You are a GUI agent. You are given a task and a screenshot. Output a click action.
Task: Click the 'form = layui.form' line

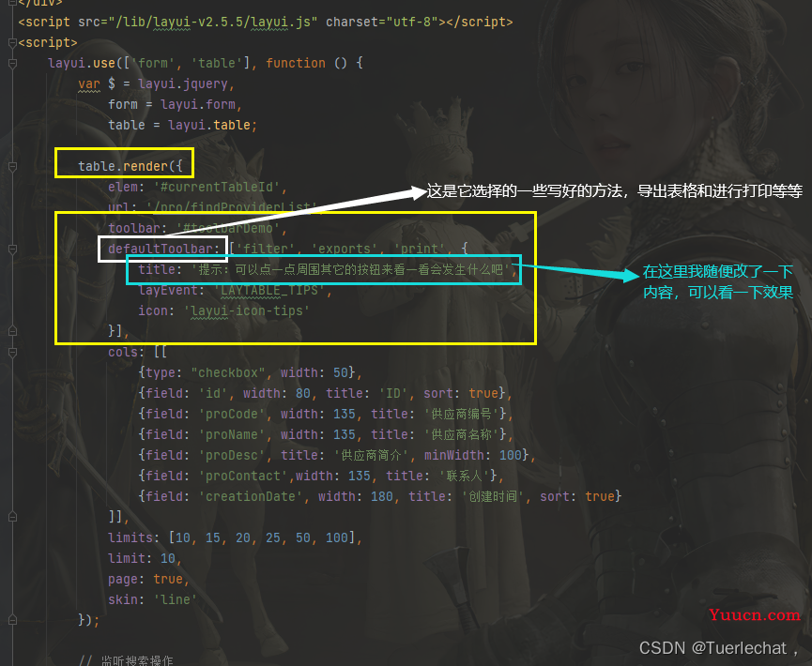[x=175, y=104]
